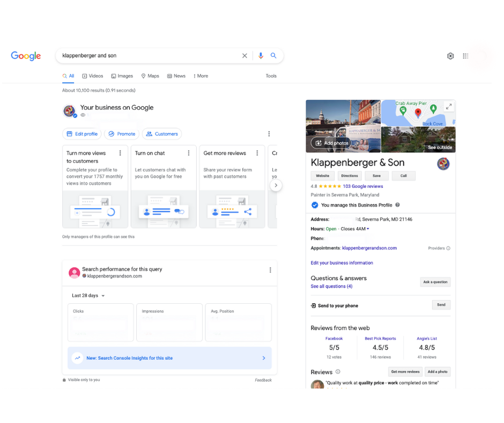Screen dimensions: 504x423
Task: Open 103 Google reviews link
Action: point(363,186)
